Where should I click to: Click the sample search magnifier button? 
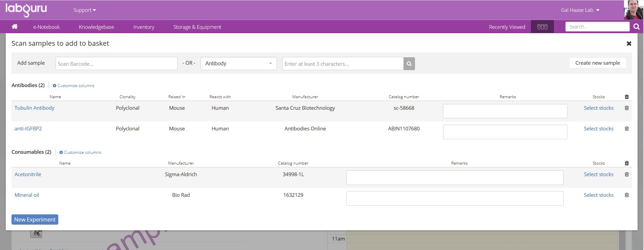pyautogui.click(x=409, y=64)
